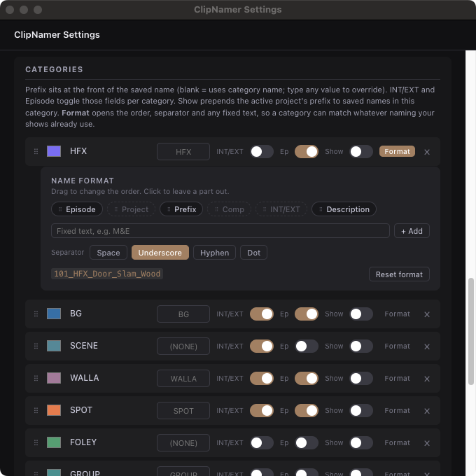
Task: Grab the drag handle of the SCENE row
Action: [x=36, y=346]
